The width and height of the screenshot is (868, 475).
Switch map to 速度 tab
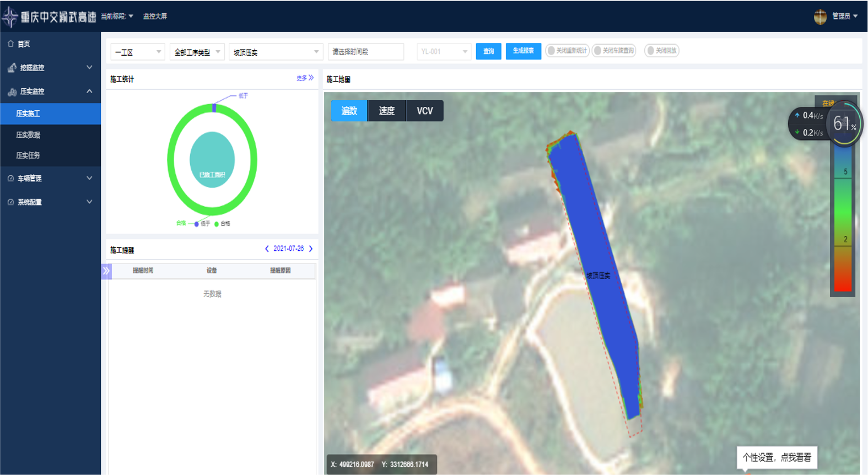click(x=386, y=111)
